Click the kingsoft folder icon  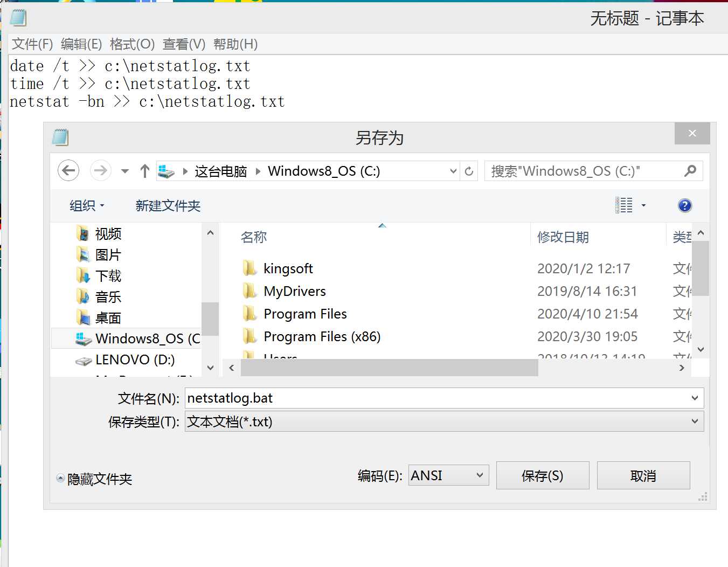(x=249, y=268)
